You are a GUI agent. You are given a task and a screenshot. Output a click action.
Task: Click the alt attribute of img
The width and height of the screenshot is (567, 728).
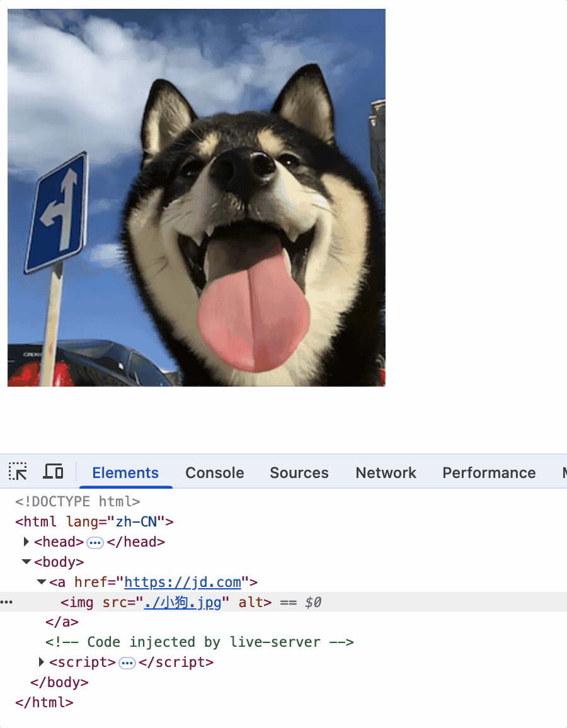[251, 602]
